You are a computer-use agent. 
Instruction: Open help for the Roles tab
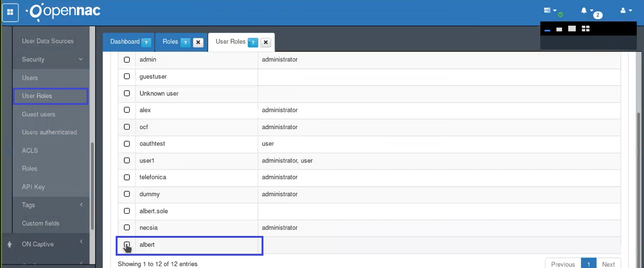pyautogui.click(x=185, y=43)
